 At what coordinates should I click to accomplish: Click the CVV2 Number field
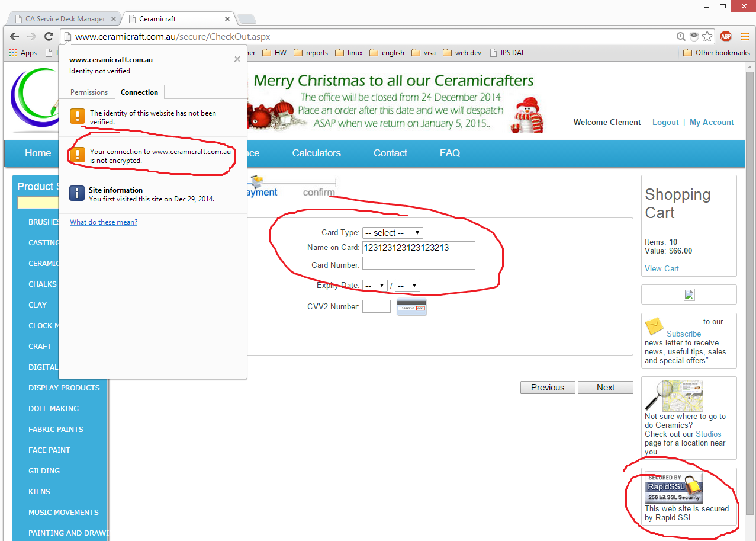click(377, 307)
